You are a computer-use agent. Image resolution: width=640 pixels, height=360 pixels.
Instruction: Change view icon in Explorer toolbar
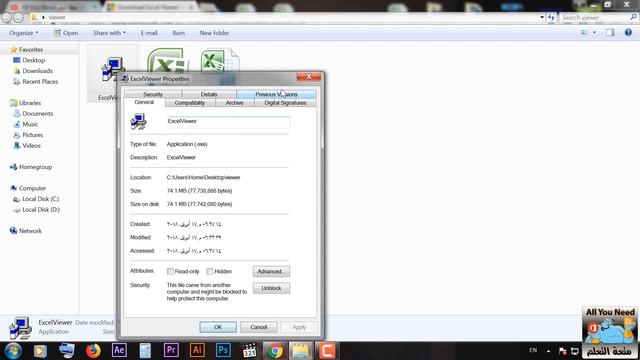[584, 33]
